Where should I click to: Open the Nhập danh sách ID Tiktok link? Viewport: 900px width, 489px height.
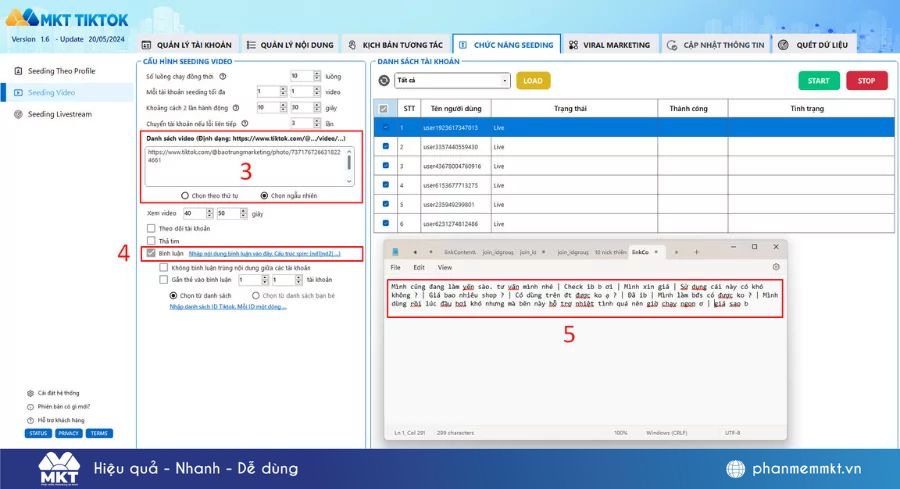pyautogui.click(x=227, y=306)
